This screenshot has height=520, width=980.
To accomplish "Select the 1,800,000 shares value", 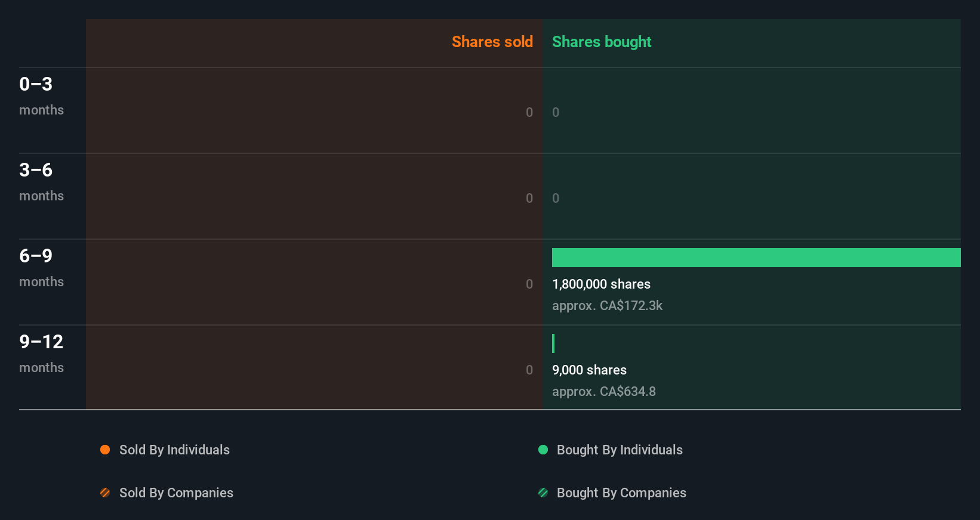I will coord(601,284).
